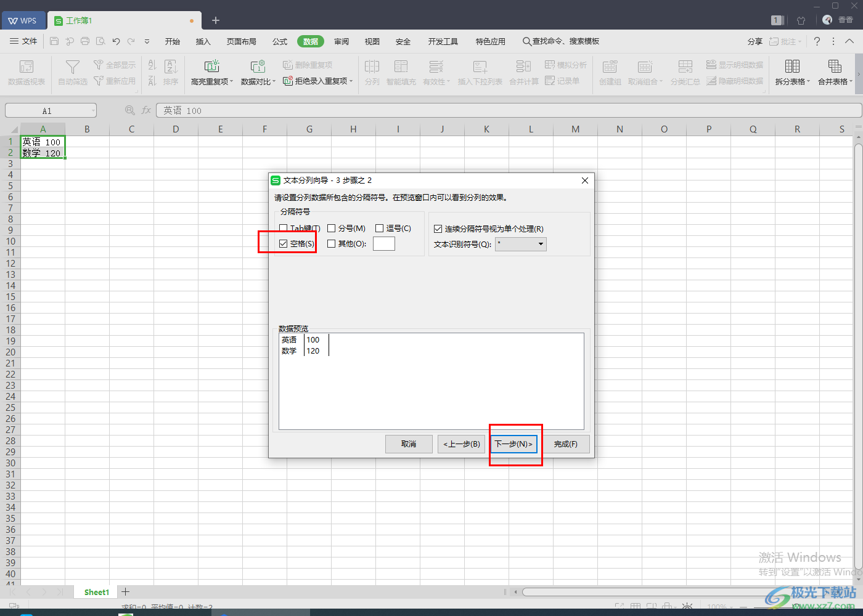Switch to the 审阅 ribbon tab
Image resolution: width=863 pixels, height=616 pixels.
(x=342, y=41)
